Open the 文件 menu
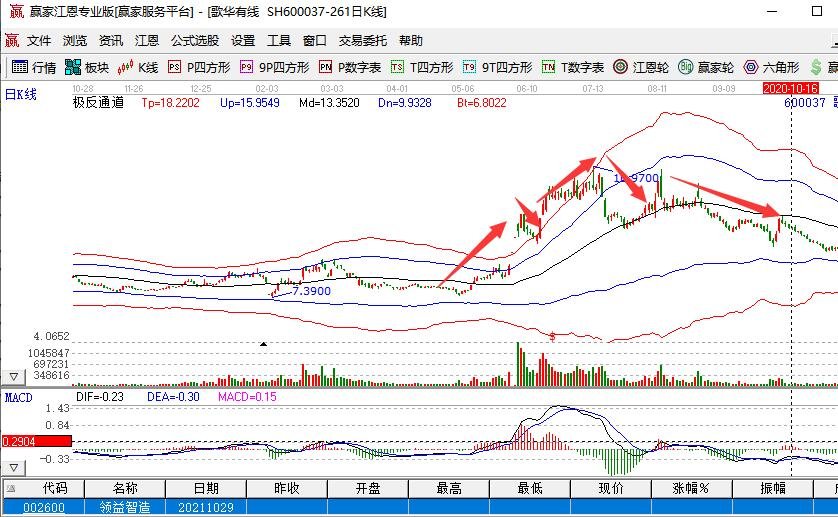 38,41
